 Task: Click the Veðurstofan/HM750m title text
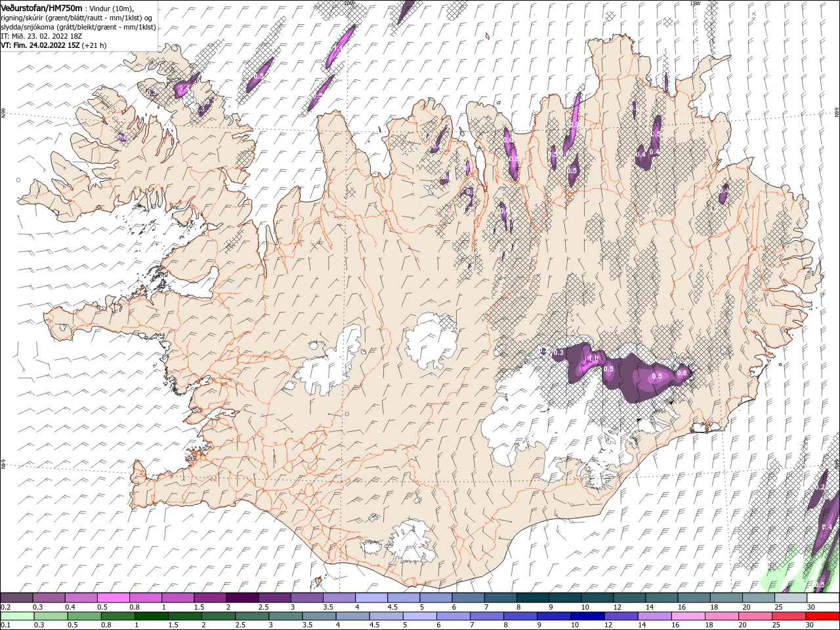point(41,7)
